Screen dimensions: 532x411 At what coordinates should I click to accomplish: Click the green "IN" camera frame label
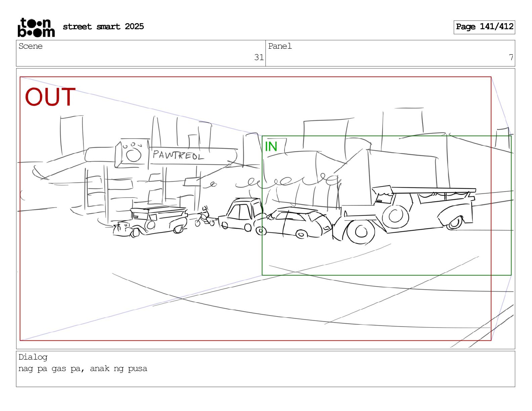(271, 146)
